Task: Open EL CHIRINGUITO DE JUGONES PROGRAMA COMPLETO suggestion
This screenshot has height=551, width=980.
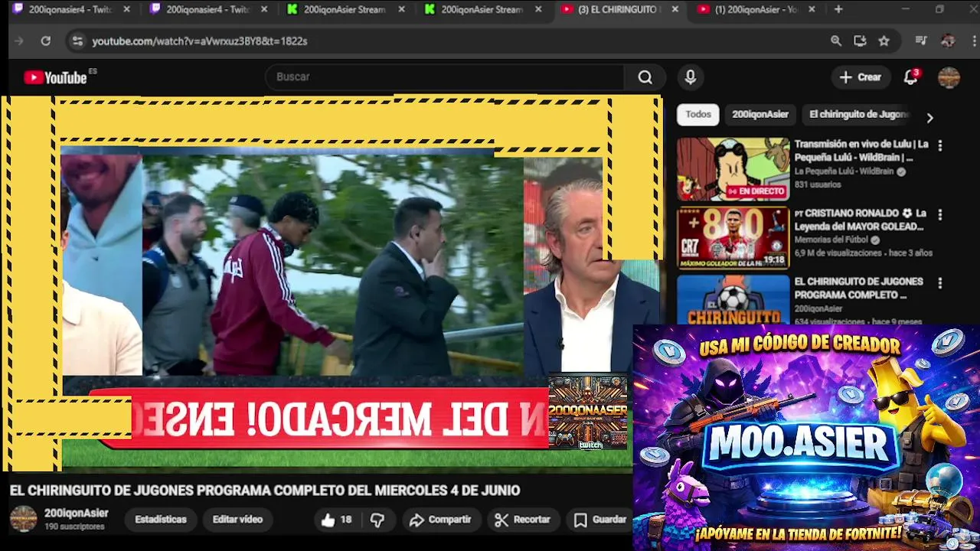Action: [859, 288]
